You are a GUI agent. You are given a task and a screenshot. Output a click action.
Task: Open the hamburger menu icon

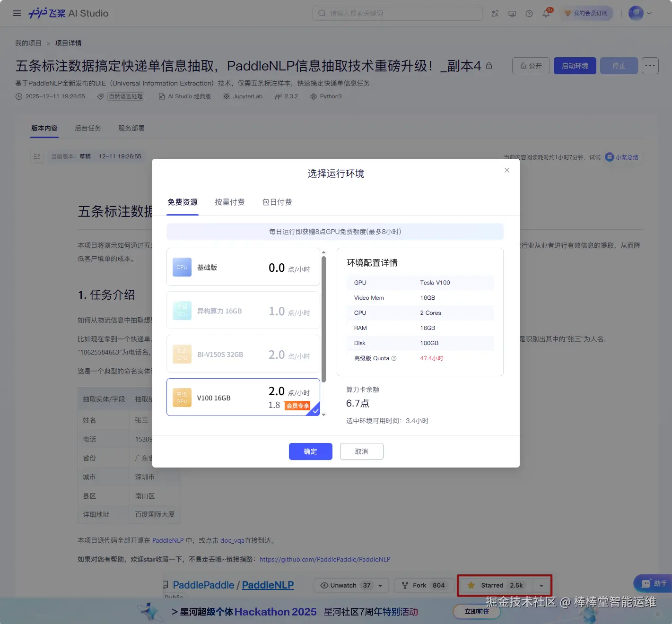click(17, 13)
